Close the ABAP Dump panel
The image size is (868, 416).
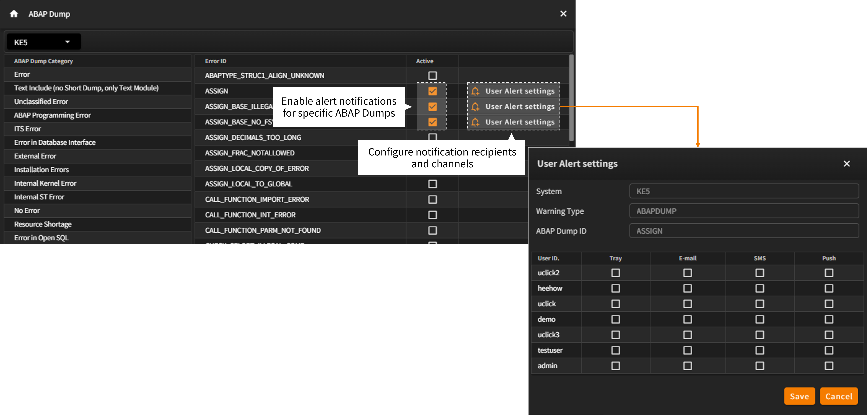(563, 14)
